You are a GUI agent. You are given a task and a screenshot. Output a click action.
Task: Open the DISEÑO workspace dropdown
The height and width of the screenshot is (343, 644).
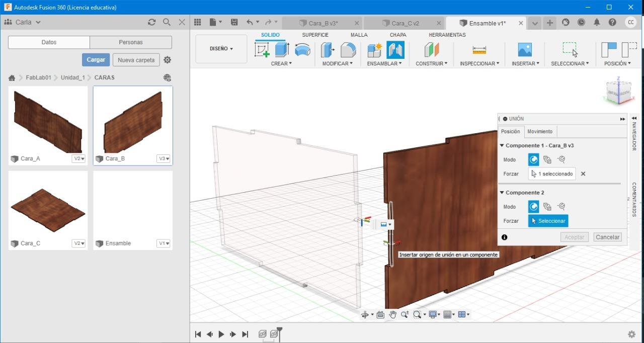[221, 49]
